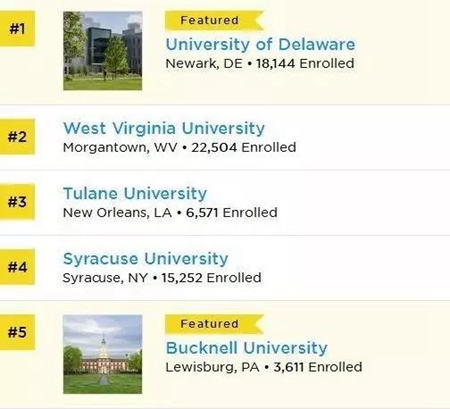450x409 pixels.
Task: Click the Bucknell University campus thumbnail
Action: coord(103,354)
